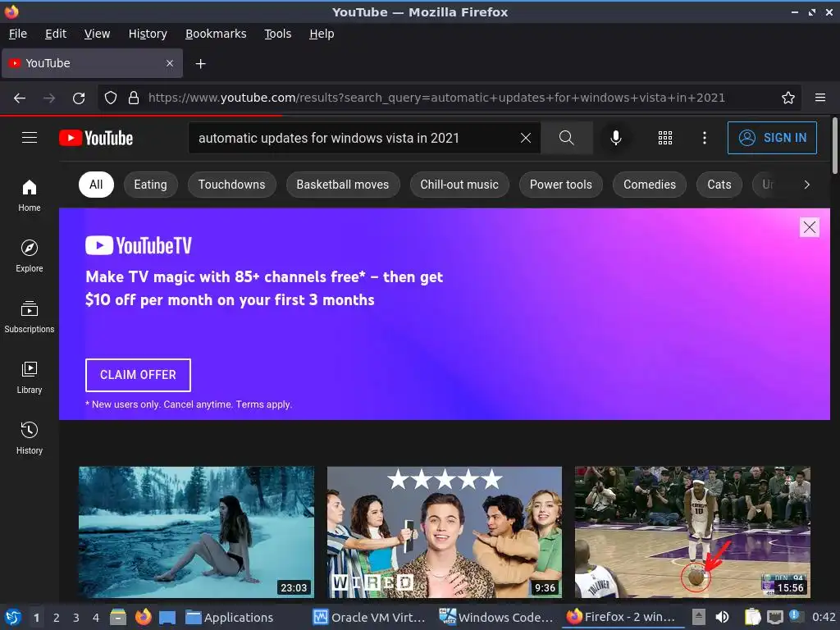Select the Chill-out music filter chip

(x=459, y=185)
